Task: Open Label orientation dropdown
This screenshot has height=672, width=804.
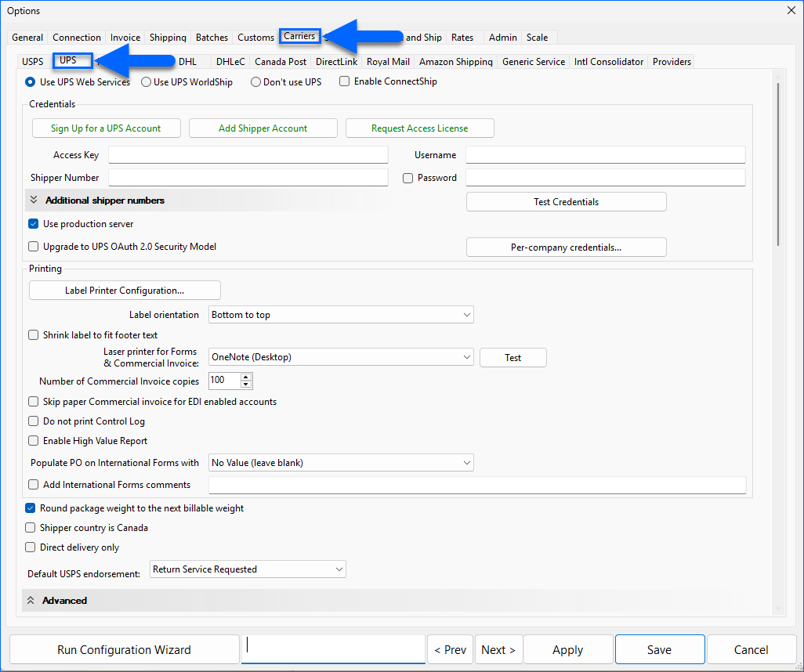Action: 341,315
